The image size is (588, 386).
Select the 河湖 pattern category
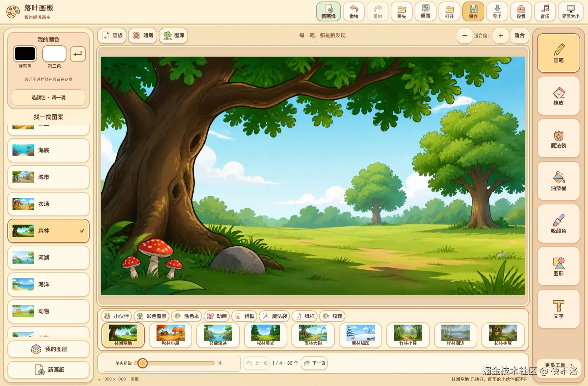coord(49,258)
